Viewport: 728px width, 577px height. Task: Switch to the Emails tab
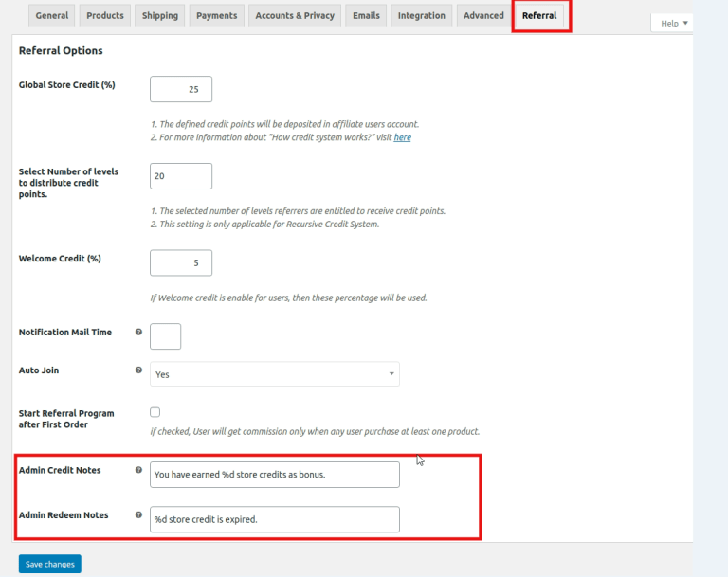[366, 16]
